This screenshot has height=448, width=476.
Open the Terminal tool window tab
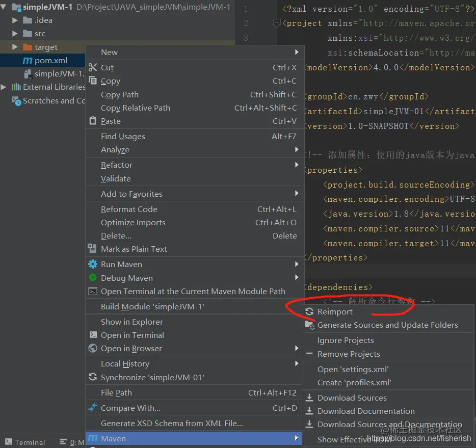pyautogui.click(x=25, y=442)
